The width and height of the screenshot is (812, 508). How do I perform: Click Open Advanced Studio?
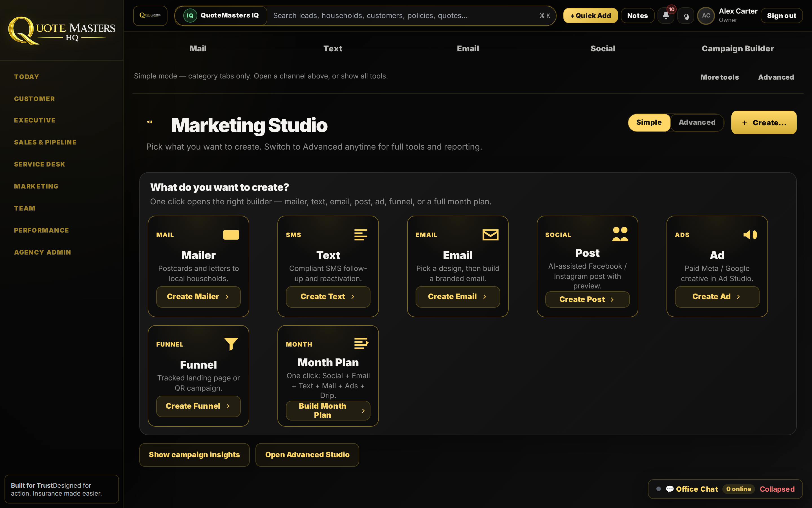(x=307, y=455)
